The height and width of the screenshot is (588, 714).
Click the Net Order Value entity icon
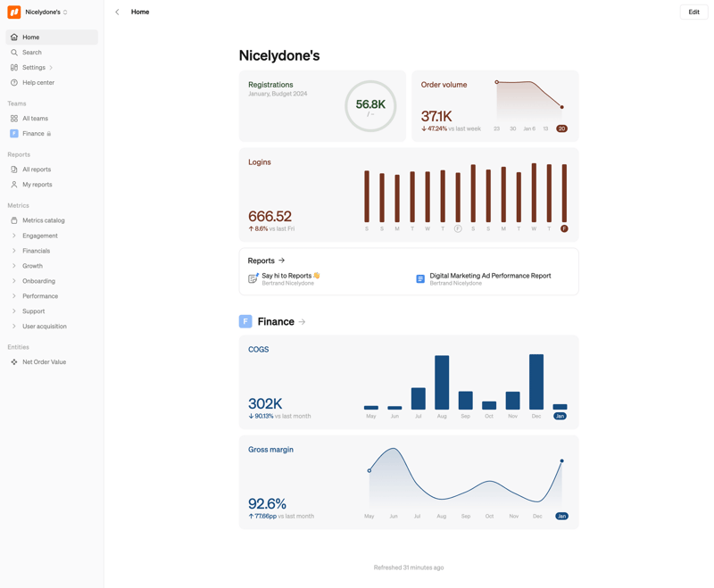(x=12, y=361)
